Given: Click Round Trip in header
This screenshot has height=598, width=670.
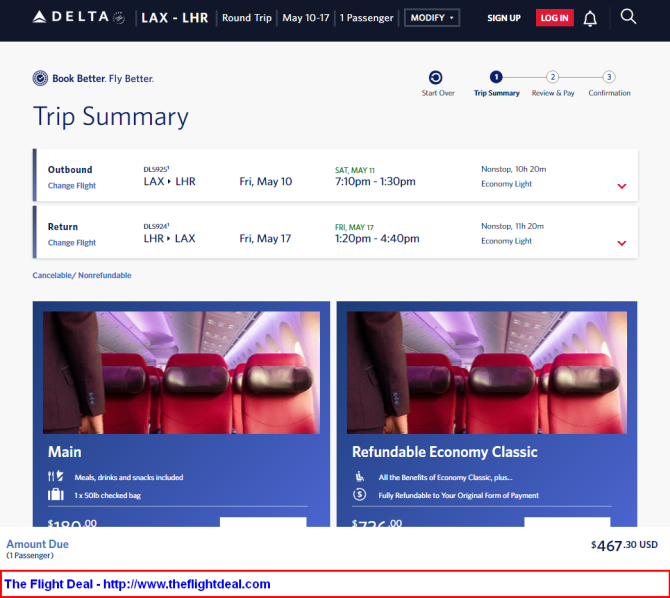Looking at the screenshot, I should 247,18.
